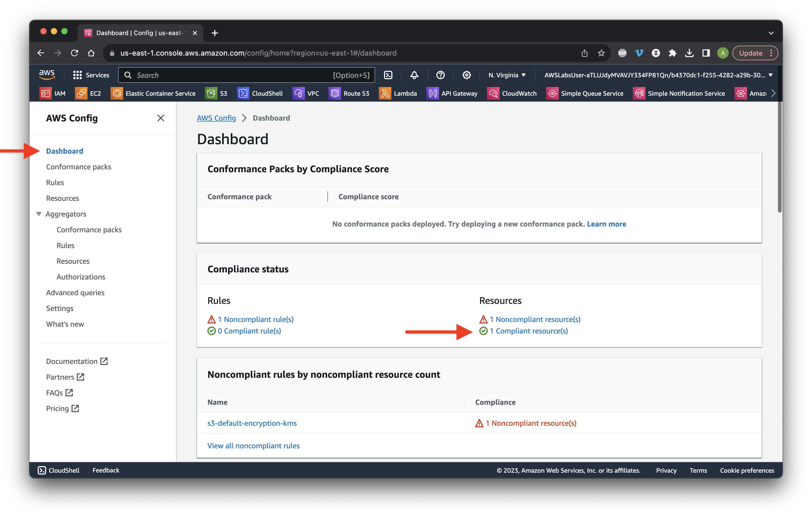Click the AWS Config breadcrumb link
This screenshot has width=812, height=517.
216,118
